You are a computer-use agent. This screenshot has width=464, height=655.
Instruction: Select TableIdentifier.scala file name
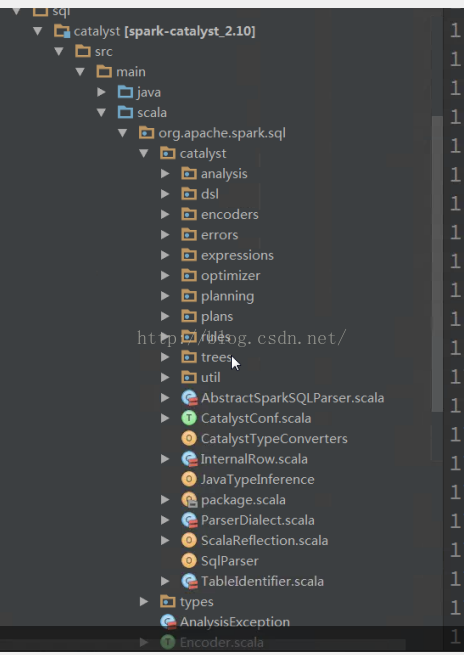[x=262, y=581]
